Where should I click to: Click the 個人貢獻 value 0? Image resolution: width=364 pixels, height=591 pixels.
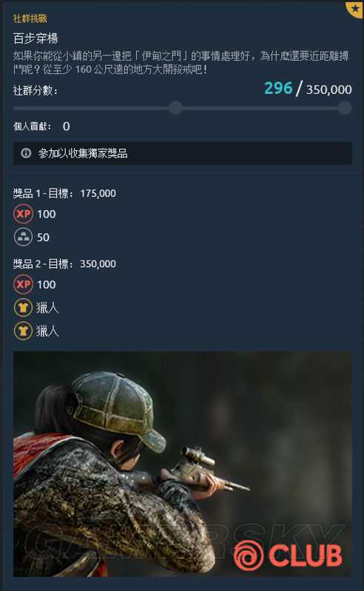(x=67, y=126)
